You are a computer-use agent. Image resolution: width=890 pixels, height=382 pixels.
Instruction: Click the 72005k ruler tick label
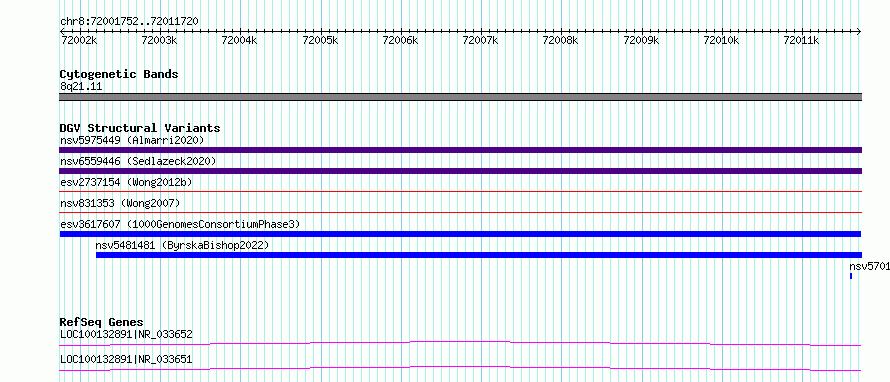point(320,40)
